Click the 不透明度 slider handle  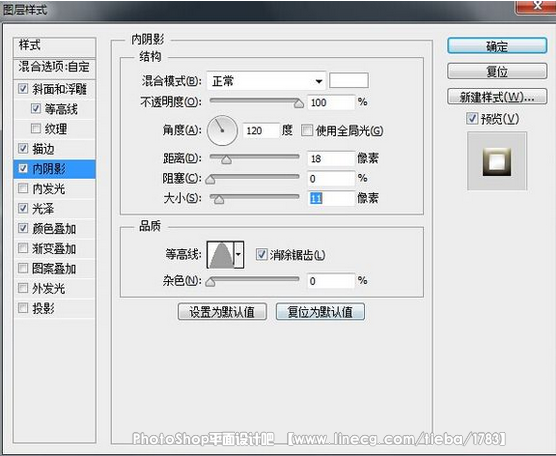299,104
